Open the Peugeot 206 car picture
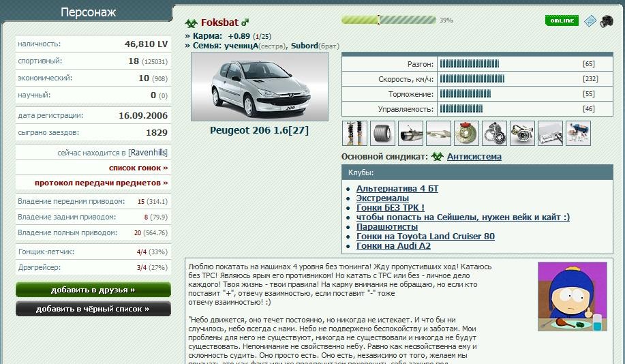The image size is (625, 364). (x=260, y=87)
